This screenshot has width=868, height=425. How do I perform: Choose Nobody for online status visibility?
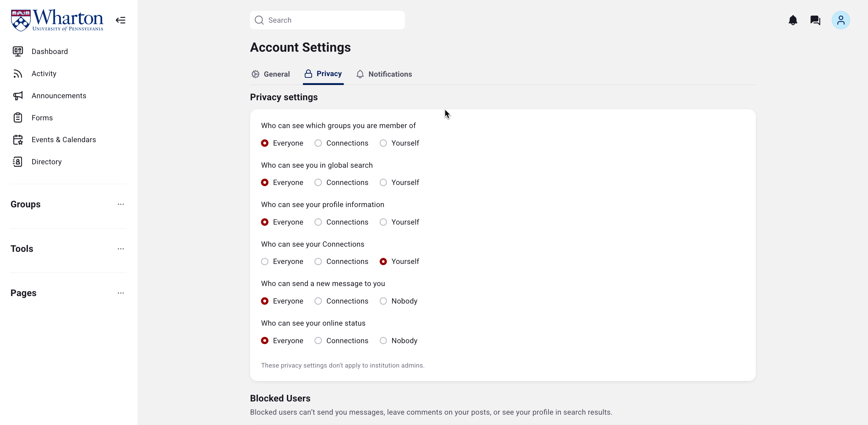(383, 341)
